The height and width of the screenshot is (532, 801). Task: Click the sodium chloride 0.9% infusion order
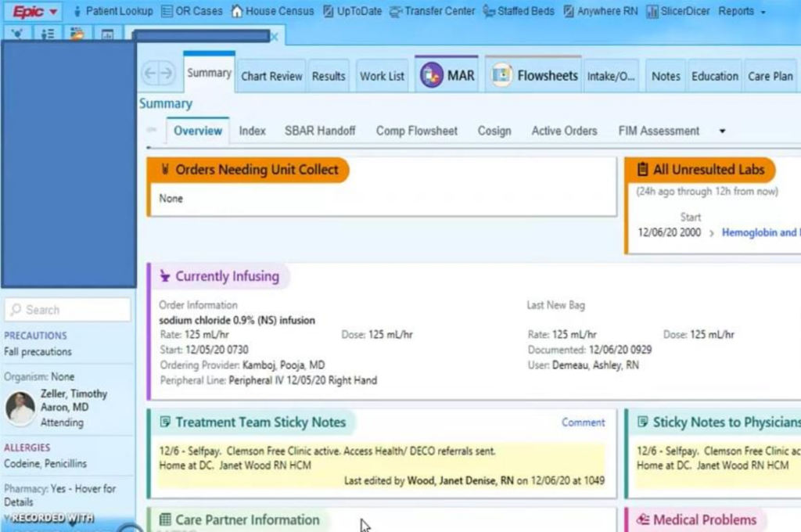237,321
